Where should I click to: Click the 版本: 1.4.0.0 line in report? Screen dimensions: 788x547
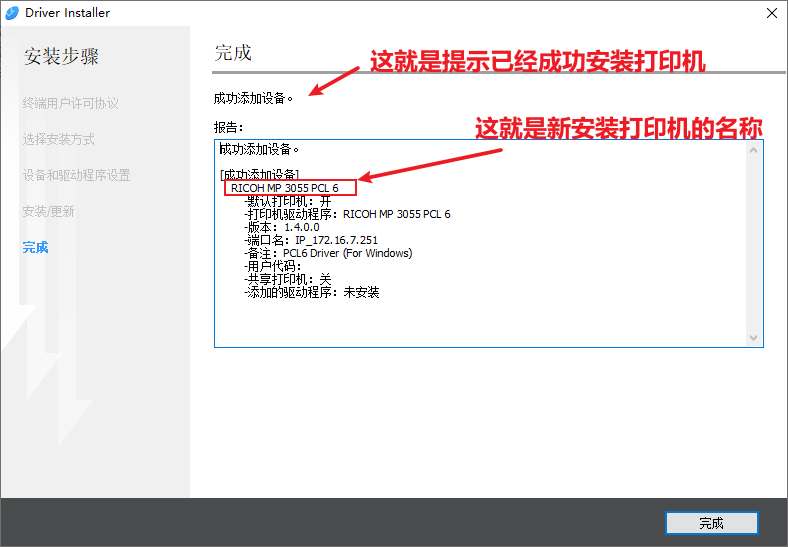[x=281, y=227]
